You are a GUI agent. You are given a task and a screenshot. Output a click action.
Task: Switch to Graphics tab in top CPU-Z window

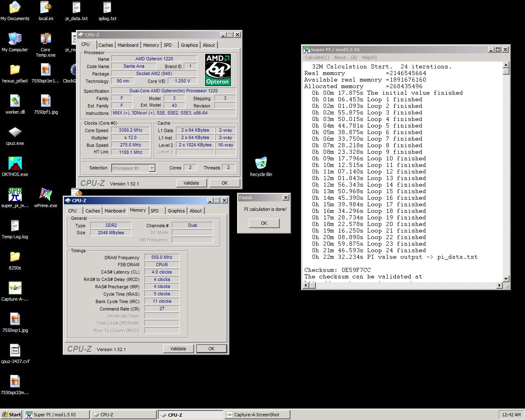pos(189,45)
